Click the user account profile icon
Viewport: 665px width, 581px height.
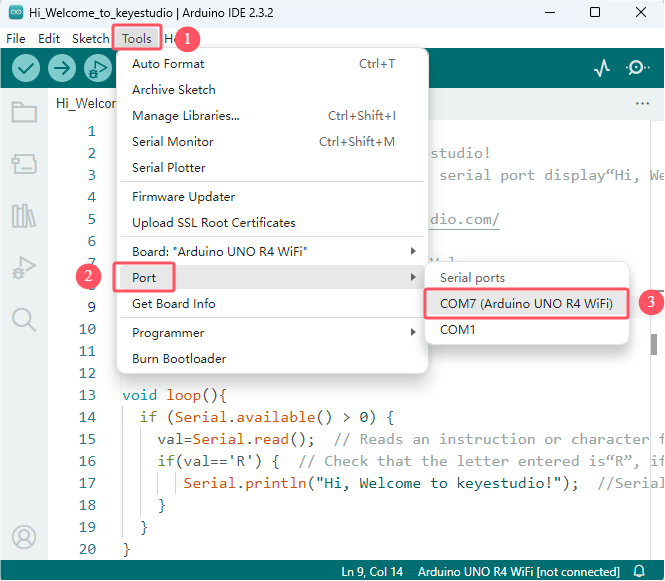24,537
